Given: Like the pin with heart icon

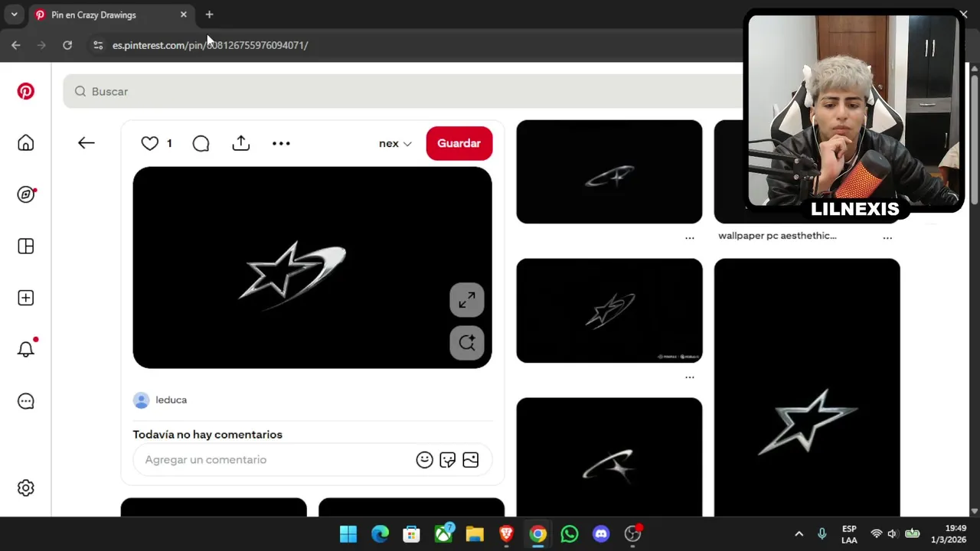Looking at the screenshot, I should click(x=149, y=143).
